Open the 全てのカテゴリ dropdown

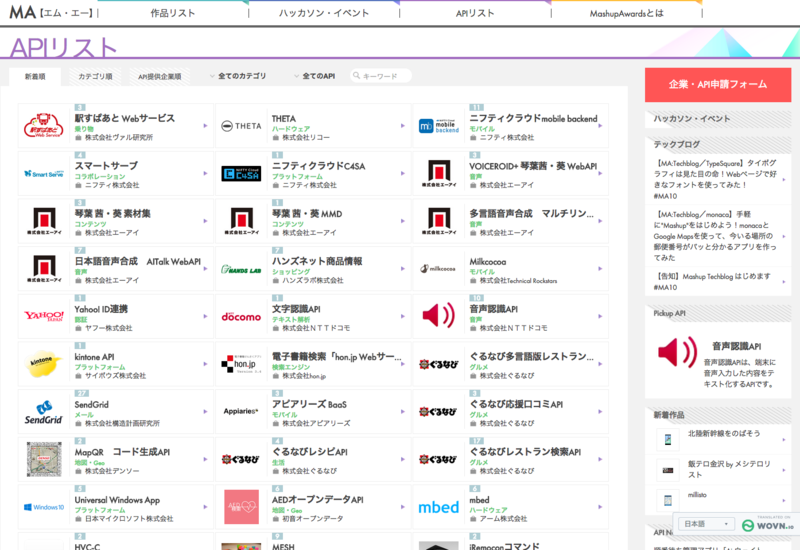pos(238,76)
